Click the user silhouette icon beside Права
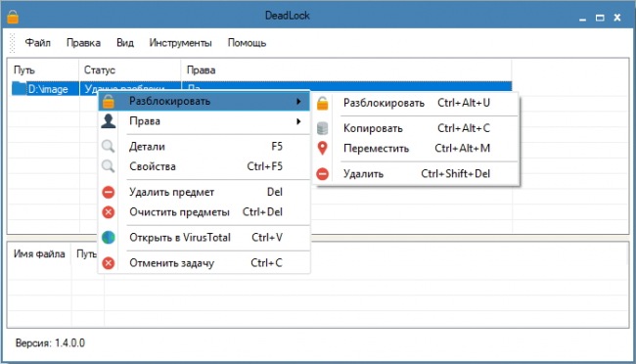 (109, 121)
